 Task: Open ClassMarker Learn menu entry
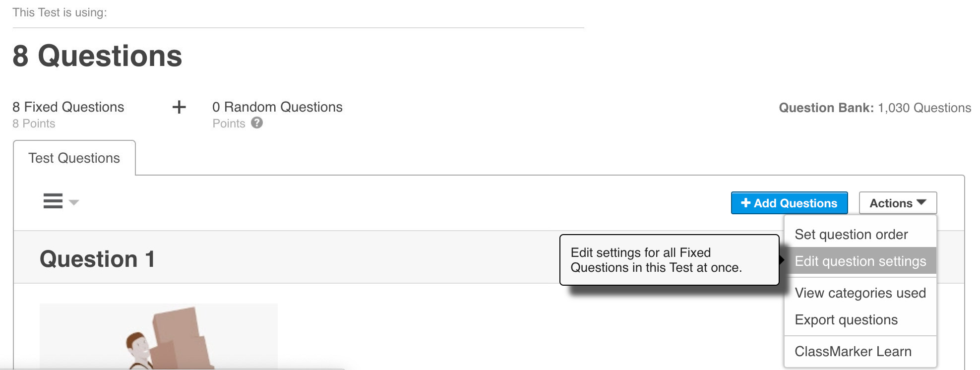(x=853, y=352)
